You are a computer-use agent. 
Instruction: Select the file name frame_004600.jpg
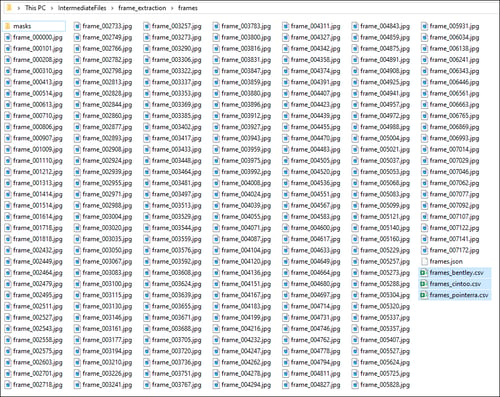(x=315, y=228)
